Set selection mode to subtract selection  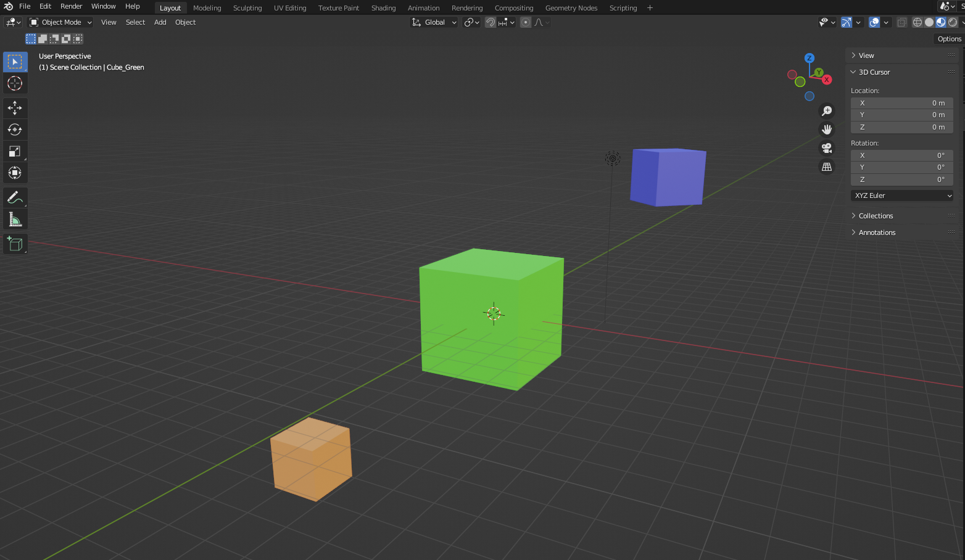point(54,38)
